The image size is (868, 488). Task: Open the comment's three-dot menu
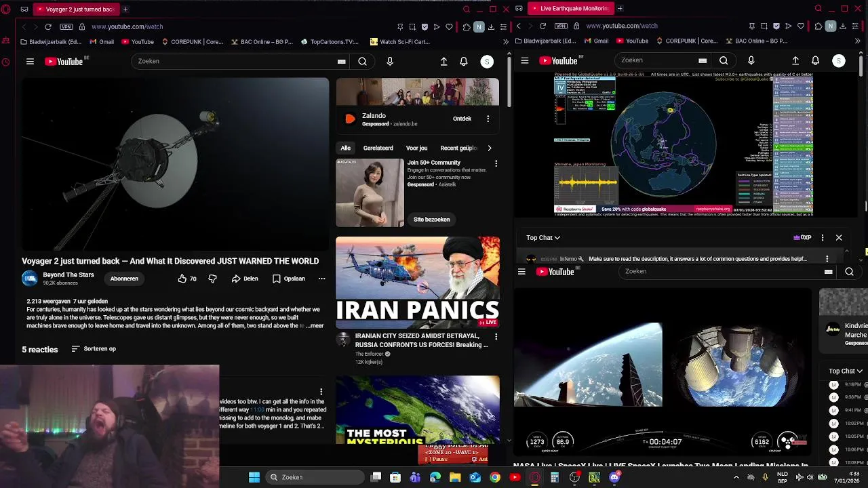point(321,392)
